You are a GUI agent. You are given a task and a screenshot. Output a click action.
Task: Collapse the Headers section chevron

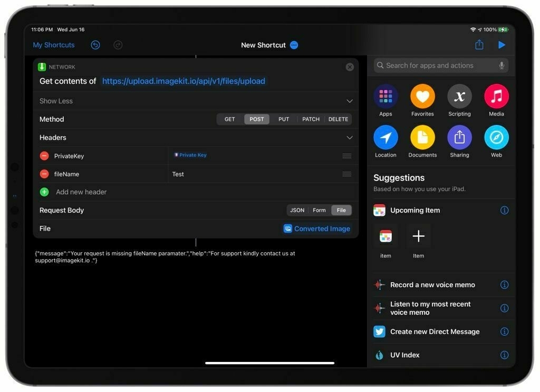[350, 138]
